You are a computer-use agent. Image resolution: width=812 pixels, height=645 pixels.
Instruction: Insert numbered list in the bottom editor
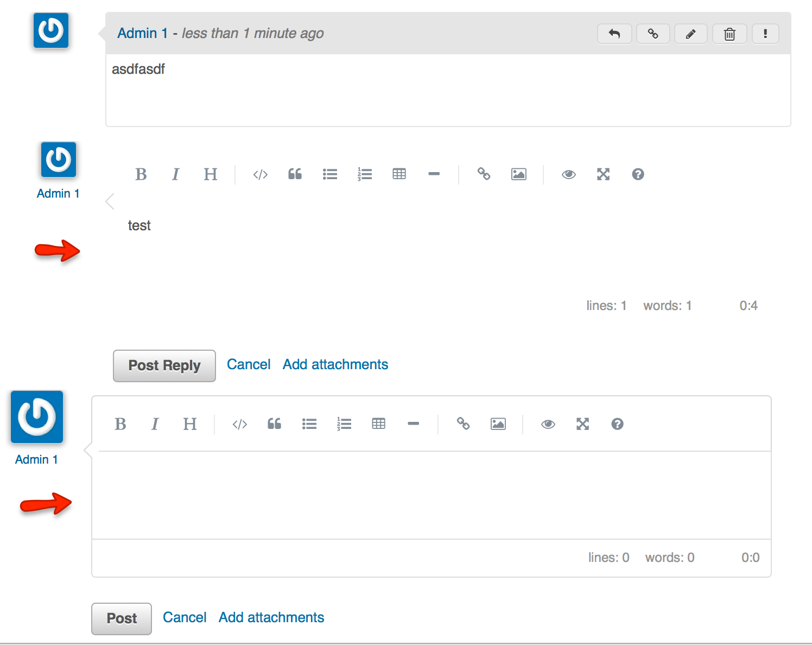pos(344,424)
